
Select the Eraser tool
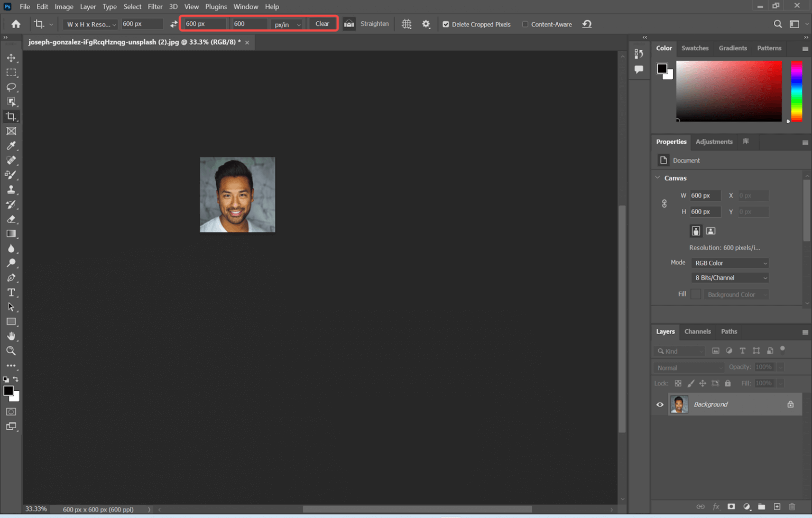click(x=11, y=219)
